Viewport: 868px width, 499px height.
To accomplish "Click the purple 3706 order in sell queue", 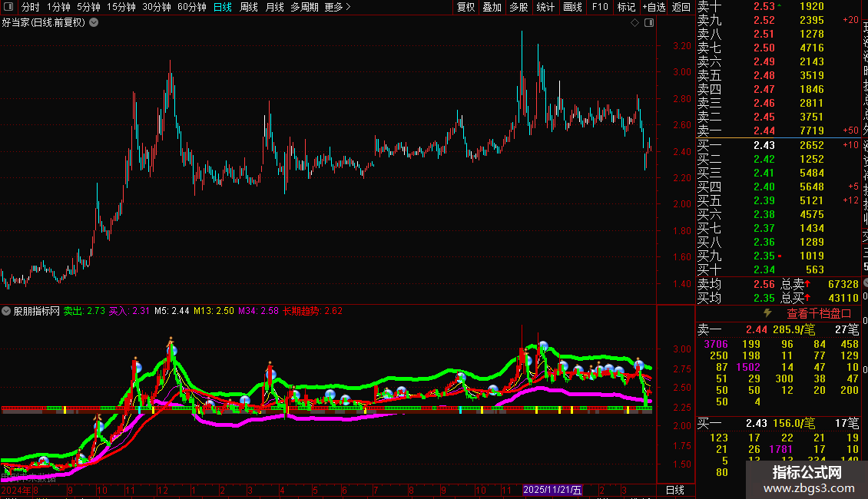I will click(x=716, y=345).
